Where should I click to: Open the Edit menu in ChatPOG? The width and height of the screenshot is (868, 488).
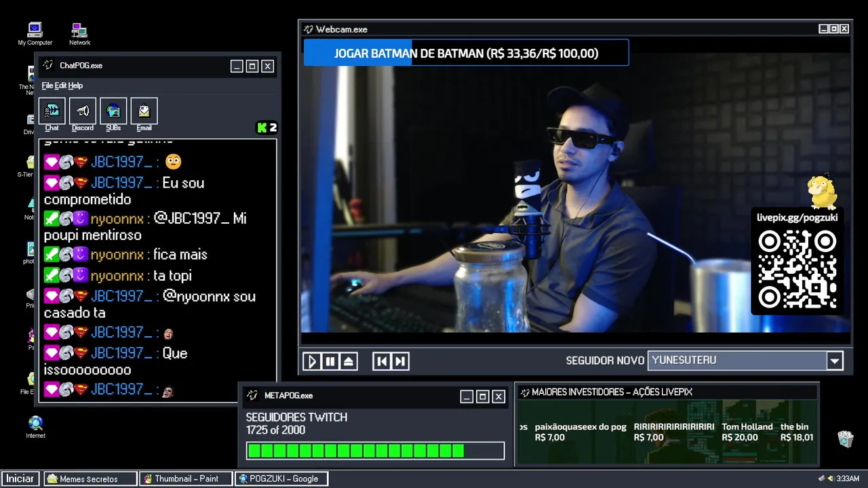(60, 85)
